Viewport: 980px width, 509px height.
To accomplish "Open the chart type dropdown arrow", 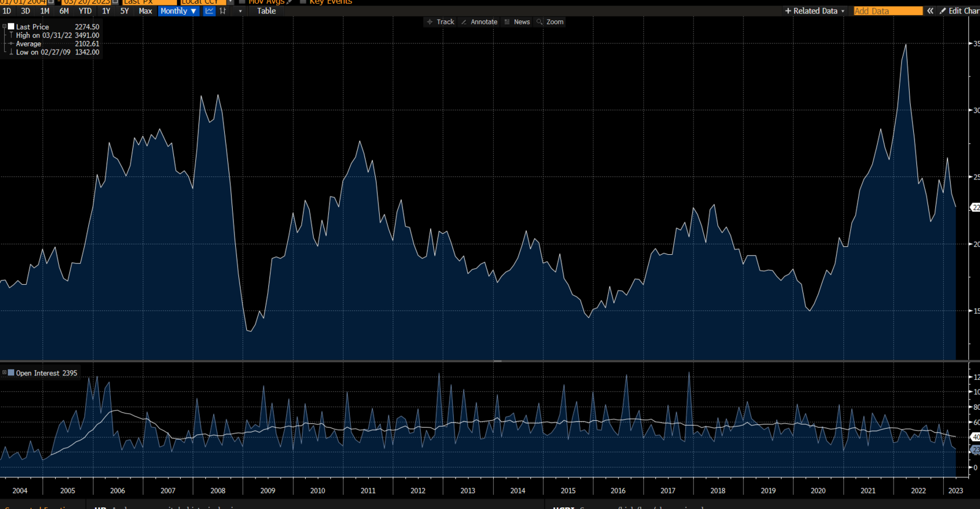I will 240,11.
